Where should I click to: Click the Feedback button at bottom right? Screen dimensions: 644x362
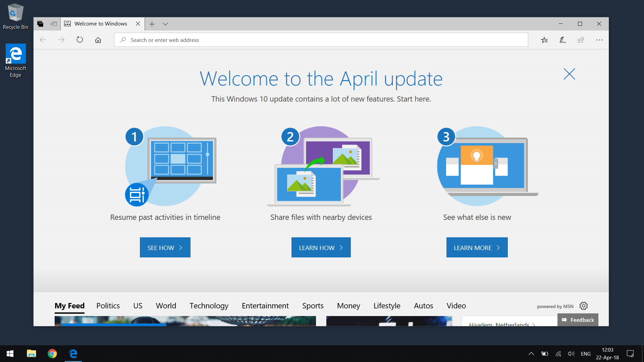[578, 320]
